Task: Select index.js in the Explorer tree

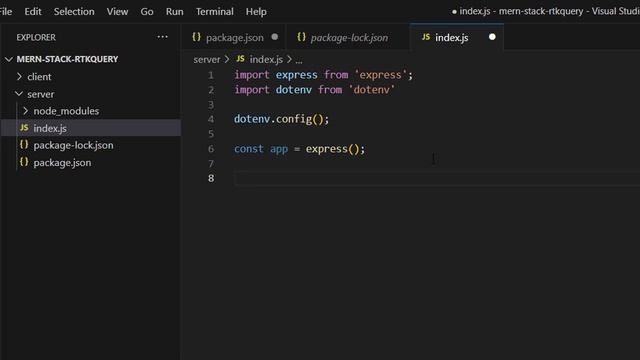Action: coord(91,128)
